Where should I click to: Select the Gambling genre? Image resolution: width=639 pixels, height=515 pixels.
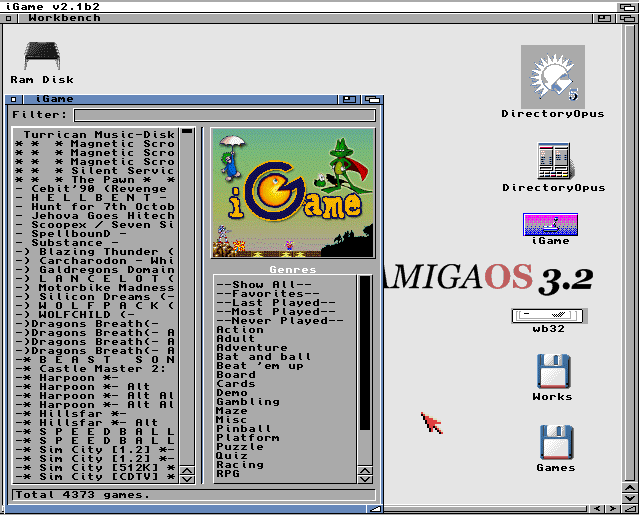(248, 401)
